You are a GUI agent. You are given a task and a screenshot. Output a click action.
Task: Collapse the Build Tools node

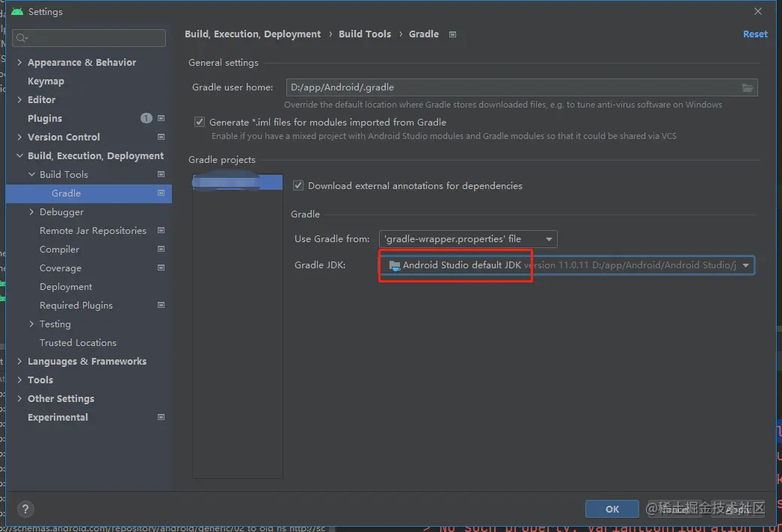point(32,175)
